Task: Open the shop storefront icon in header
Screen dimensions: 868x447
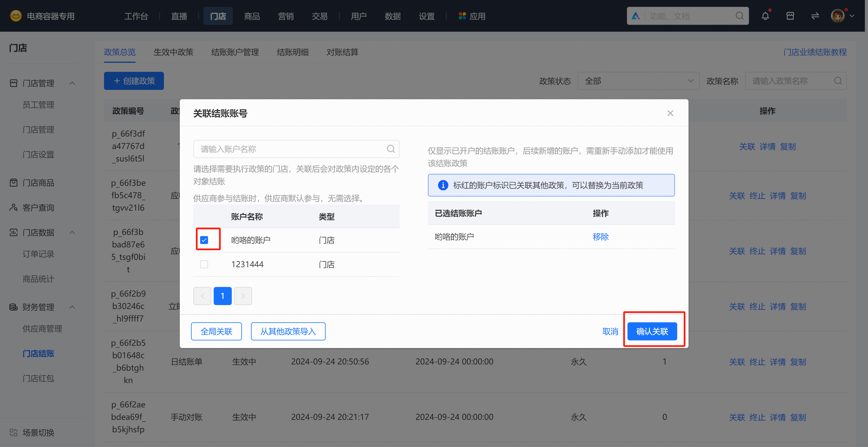Action: pyautogui.click(x=790, y=16)
